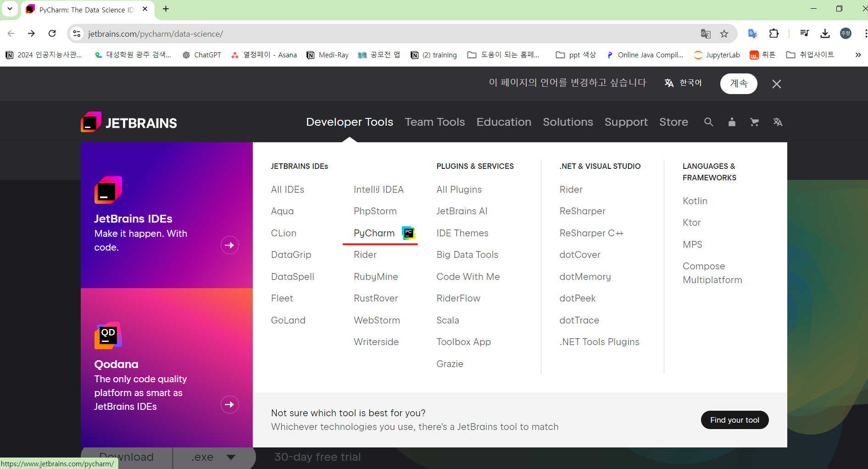Open the site search magnifier icon
The width and height of the screenshot is (868, 469).
709,122
